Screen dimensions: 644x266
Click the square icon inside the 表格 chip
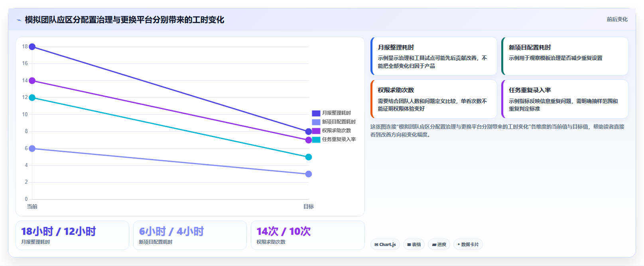pos(409,244)
